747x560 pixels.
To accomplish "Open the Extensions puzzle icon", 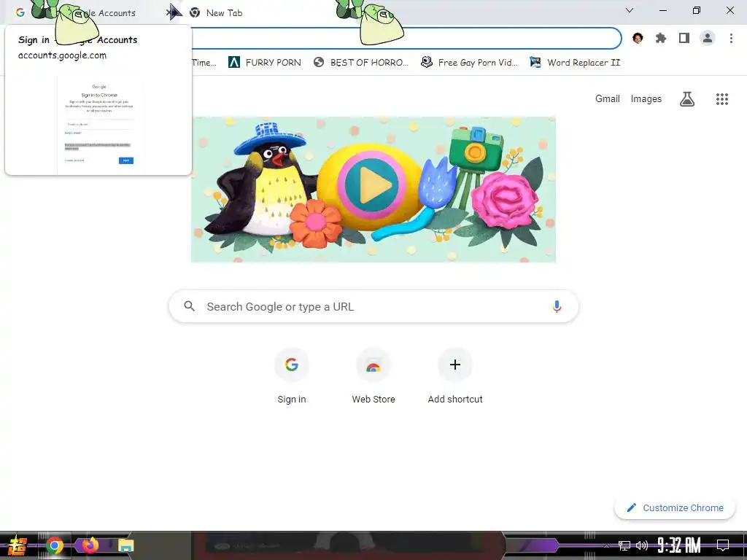I will [x=661, y=38].
